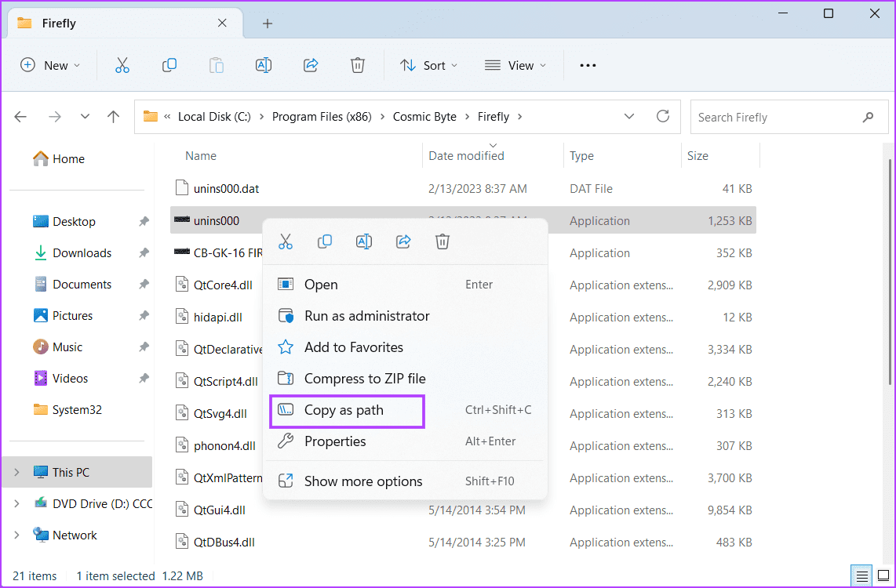This screenshot has height=588, width=896.
Task: Click Local Disk (C:) in breadcrumb
Action: pos(214,117)
